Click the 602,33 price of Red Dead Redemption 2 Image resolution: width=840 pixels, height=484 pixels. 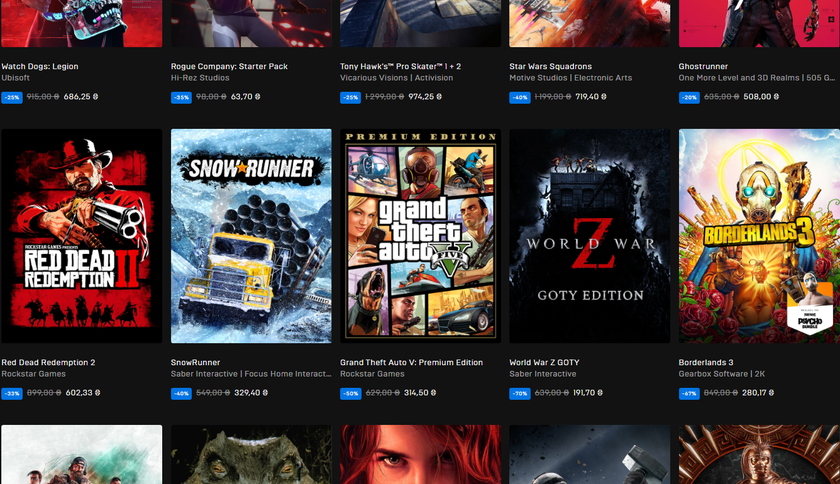coord(83,393)
